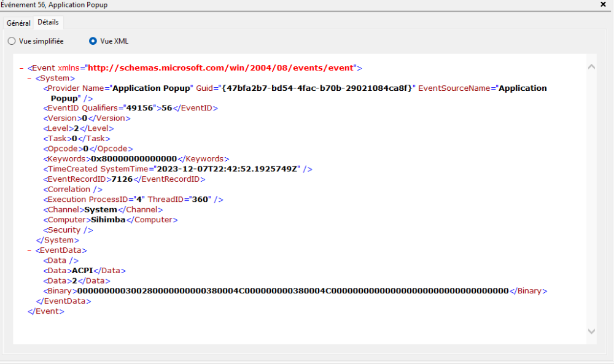Screen dimensions: 614x364
Task: Choose the Vue simplifiée radio button
Action: click(12, 41)
